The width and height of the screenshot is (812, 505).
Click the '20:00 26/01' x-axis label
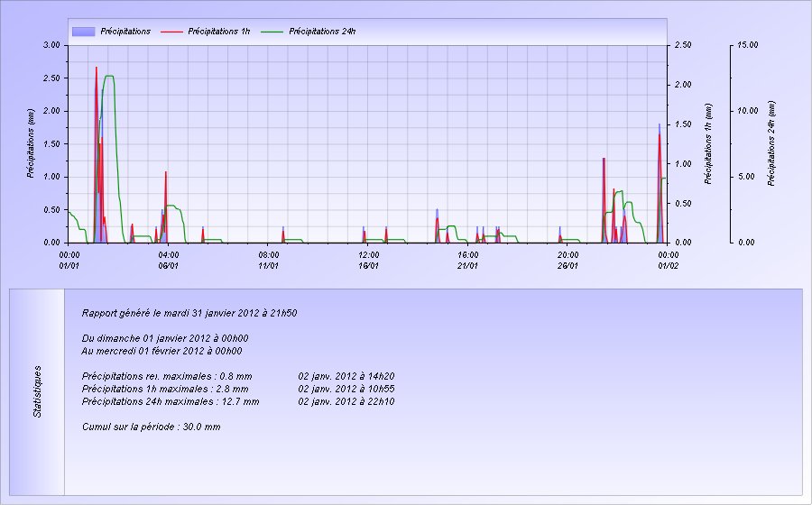(567, 261)
